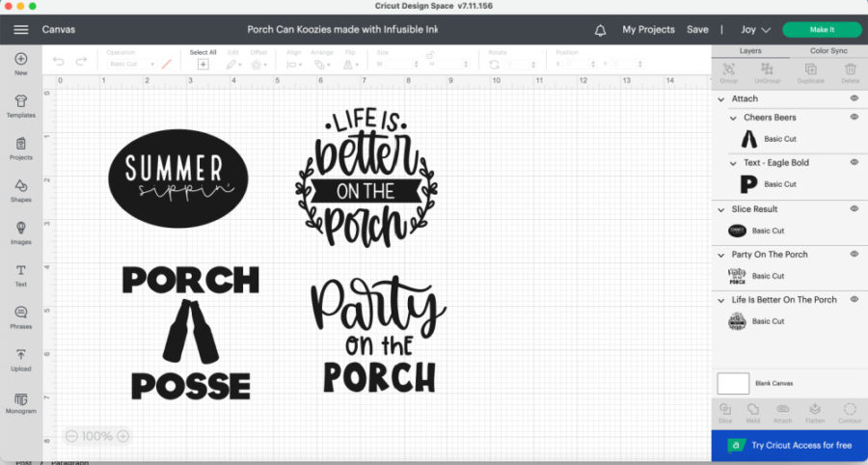This screenshot has height=465, width=868.
Task: Open My Projects
Action: point(648,30)
